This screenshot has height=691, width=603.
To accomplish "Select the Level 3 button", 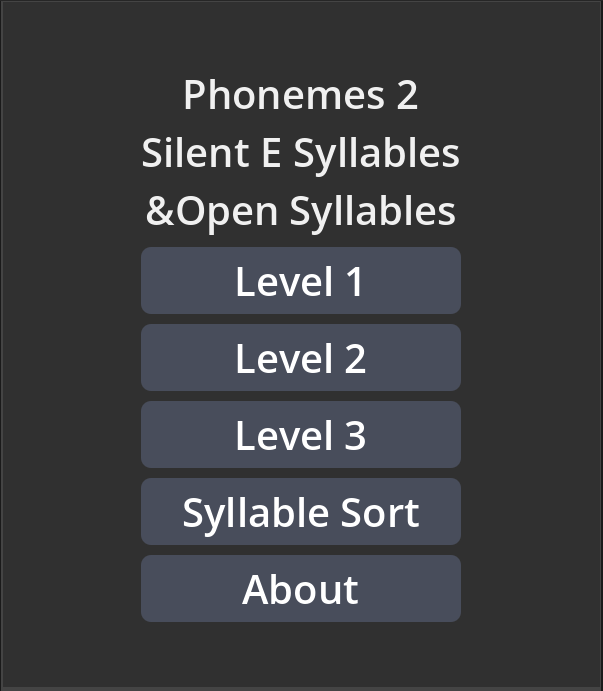I will tap(301, 435).
